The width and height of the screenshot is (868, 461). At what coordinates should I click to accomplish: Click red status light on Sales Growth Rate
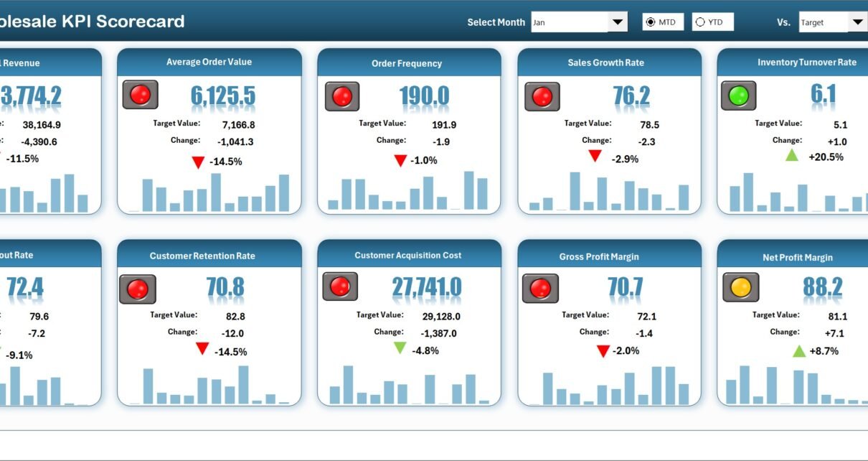pos(542,96)
